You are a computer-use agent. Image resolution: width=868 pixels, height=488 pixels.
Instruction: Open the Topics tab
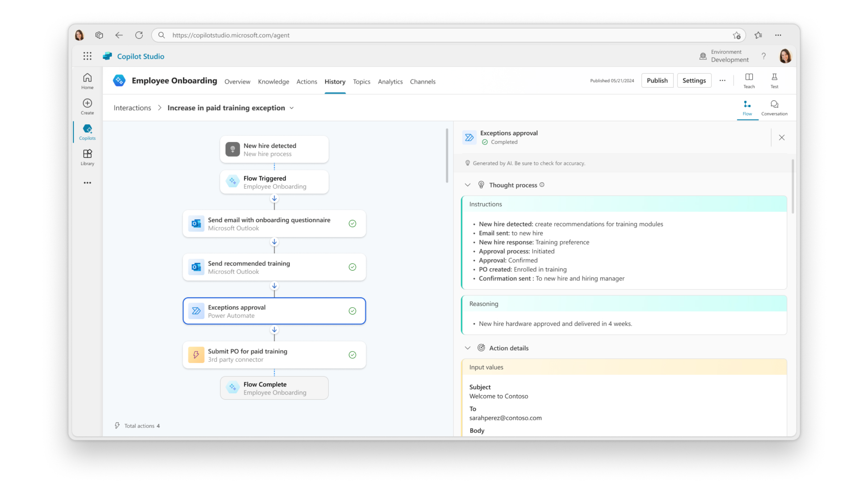point(361,82)
